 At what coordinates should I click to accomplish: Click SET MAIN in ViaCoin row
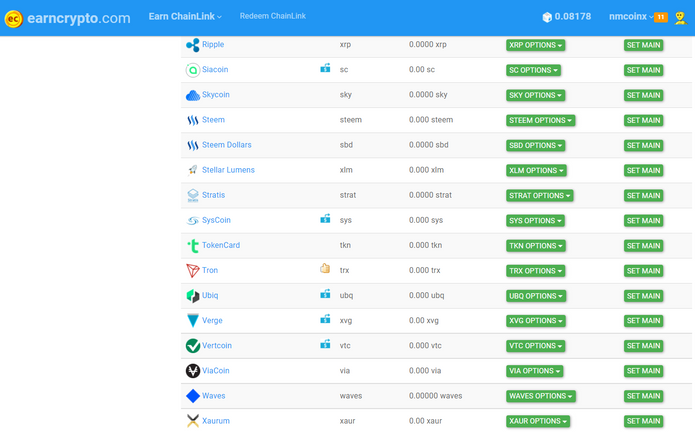pyautogui.click(x=643, y=371)
